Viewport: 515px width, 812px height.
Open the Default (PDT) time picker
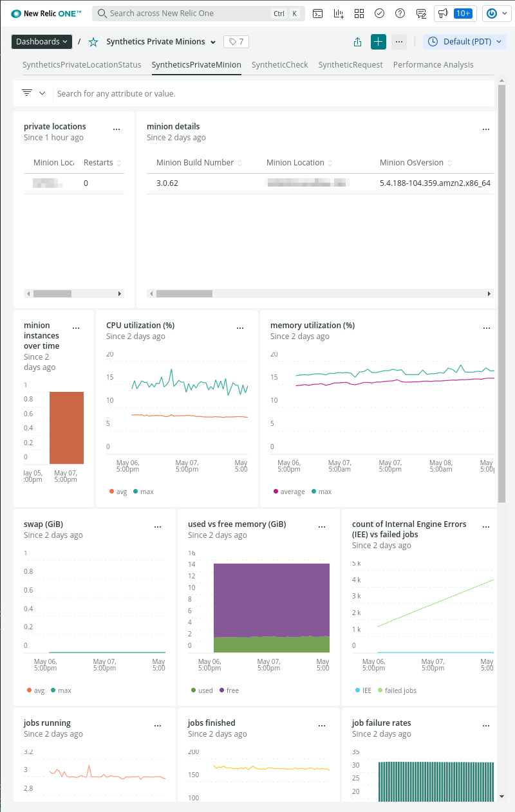[x=465, y=42]
